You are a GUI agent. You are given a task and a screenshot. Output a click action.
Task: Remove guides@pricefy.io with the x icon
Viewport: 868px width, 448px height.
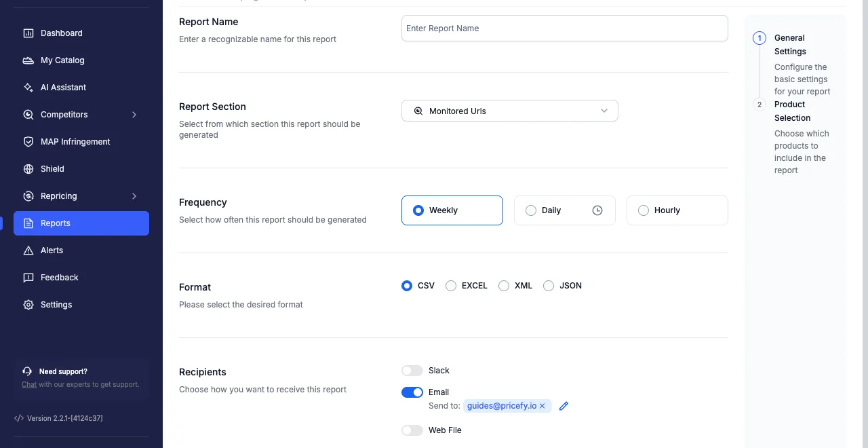click(542, 406)
